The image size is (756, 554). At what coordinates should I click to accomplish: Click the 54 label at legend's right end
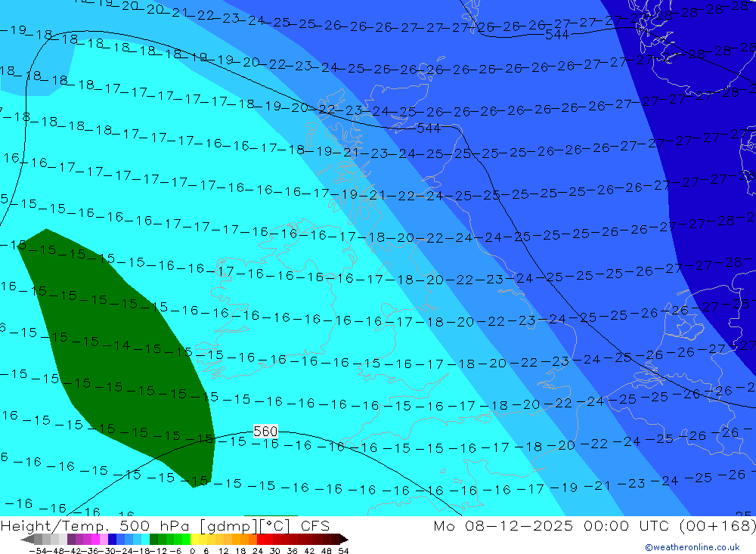(343, 551)
